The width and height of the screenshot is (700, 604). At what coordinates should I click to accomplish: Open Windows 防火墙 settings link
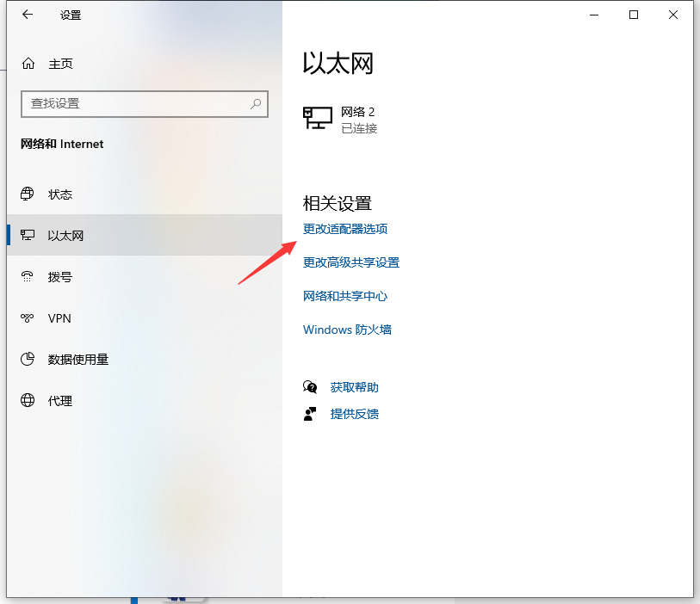click(x=347, y=330)
